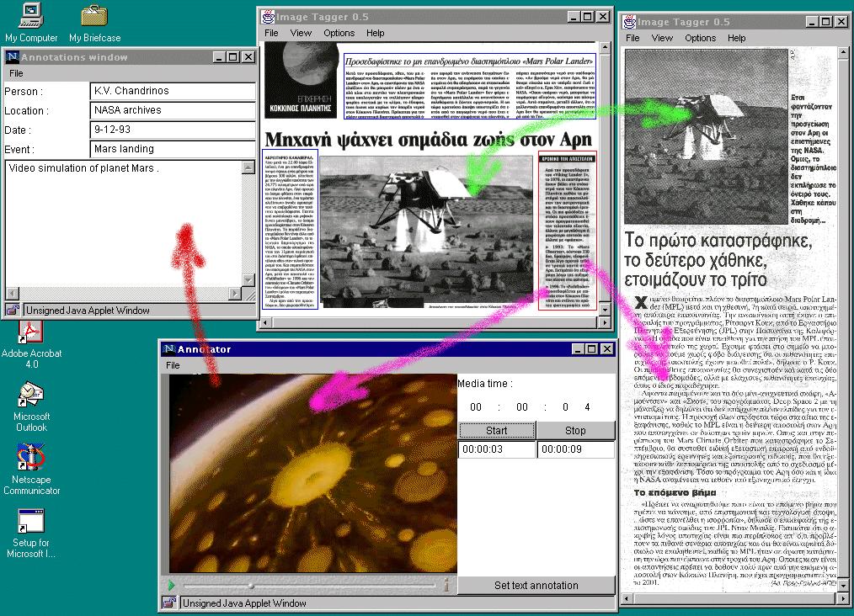
Task: Click center Image Tagger scroll up arrow
Action: coord(605,49)
